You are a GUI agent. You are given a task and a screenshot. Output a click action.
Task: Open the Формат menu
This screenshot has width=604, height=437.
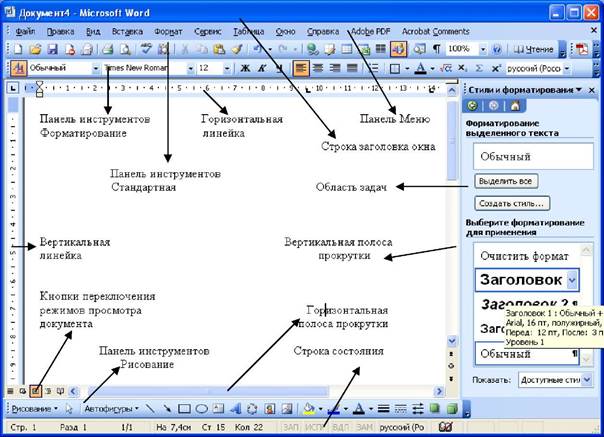tap(168, 31)
